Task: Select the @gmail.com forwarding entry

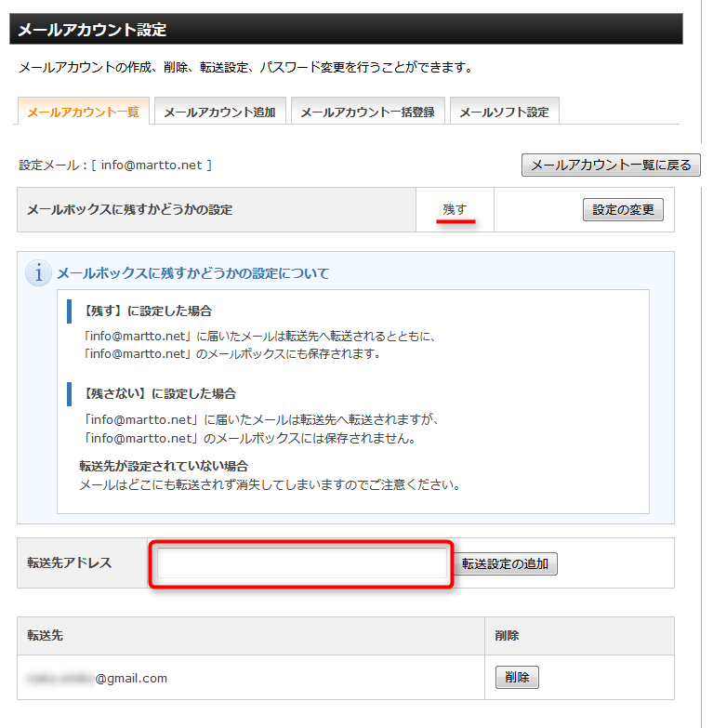Action: 98,678
